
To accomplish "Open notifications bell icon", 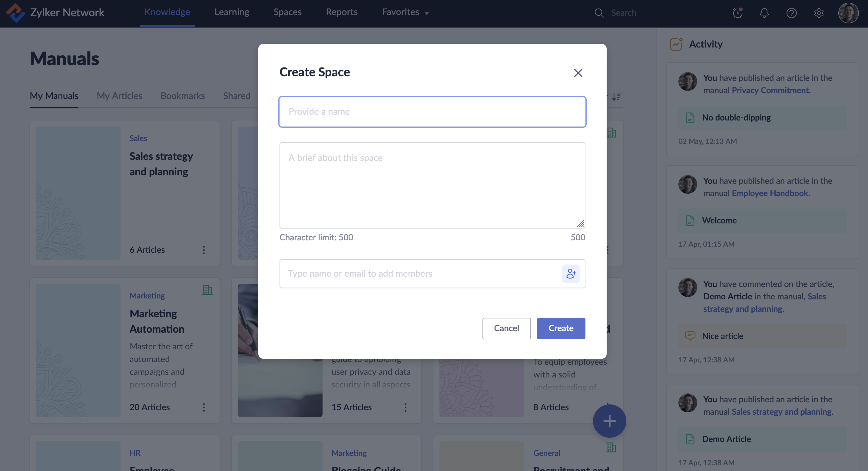I will click(x=764, y=13).
